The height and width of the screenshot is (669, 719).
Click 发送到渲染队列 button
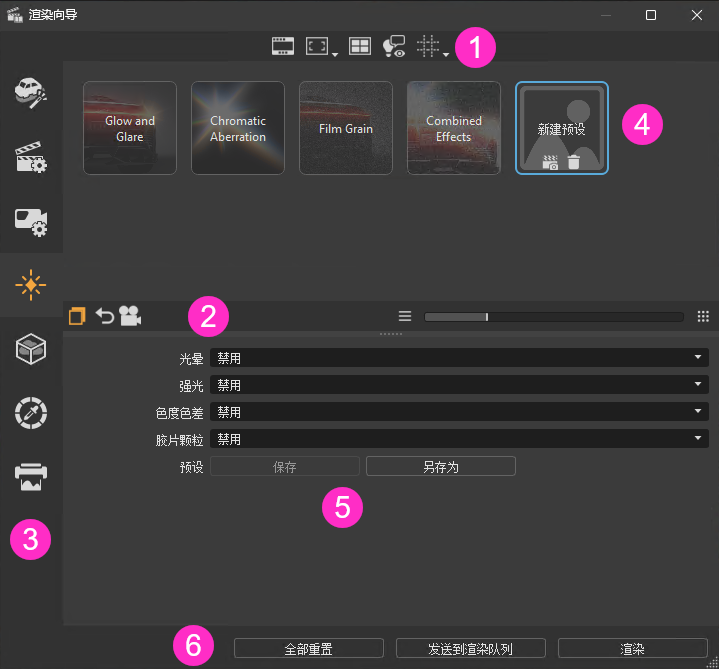click(x=470, y=648)
